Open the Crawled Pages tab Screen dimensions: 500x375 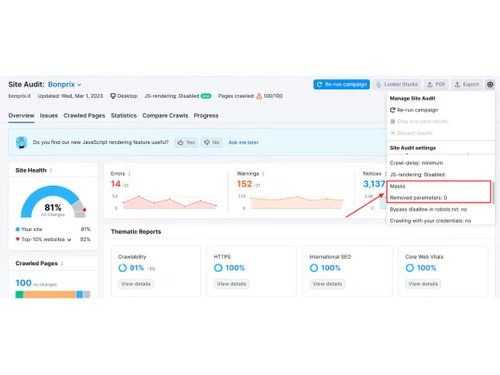[84, 116]
